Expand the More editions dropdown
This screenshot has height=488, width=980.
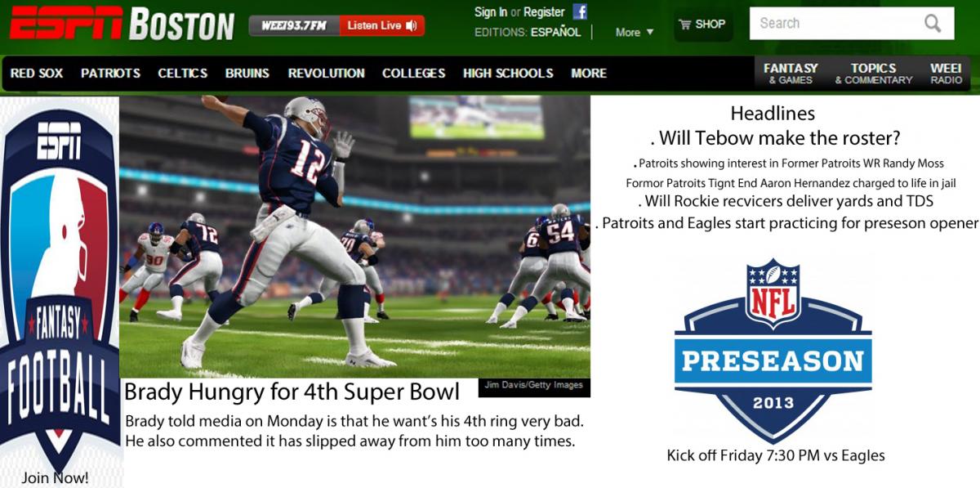(x=635, y=32)
